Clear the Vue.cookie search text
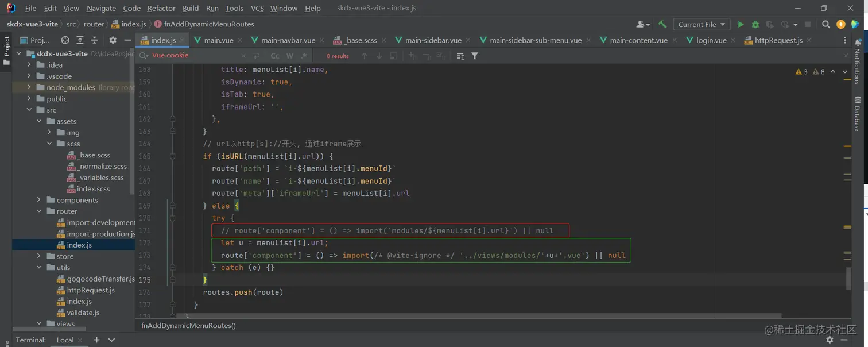Viewport: 868px width, 347px height. 243,56
